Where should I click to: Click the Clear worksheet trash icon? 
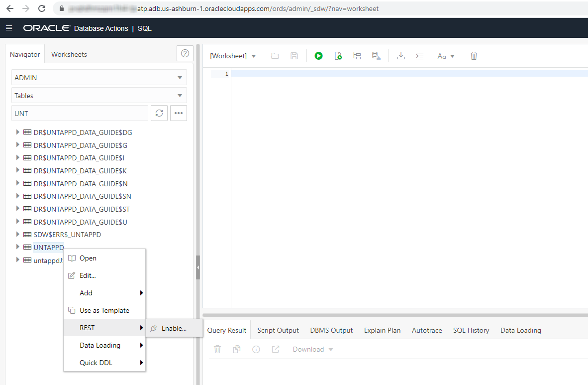tap(474, 56)
